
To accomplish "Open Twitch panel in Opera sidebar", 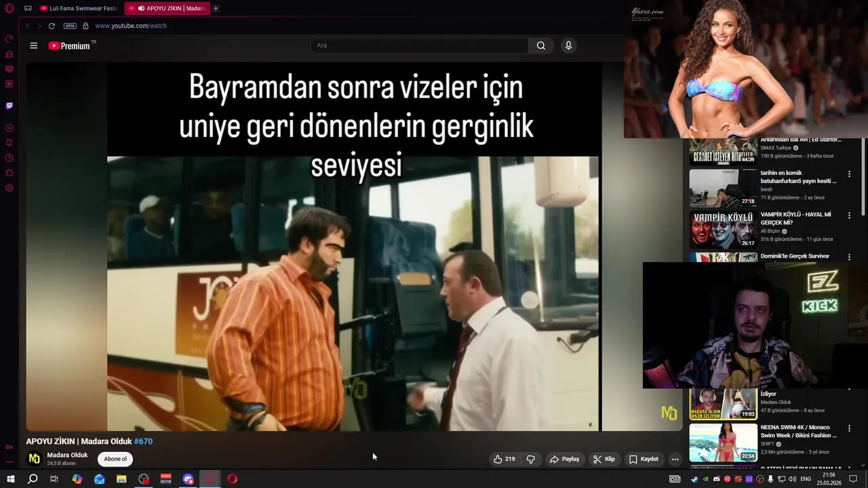I will click(9, 106).
